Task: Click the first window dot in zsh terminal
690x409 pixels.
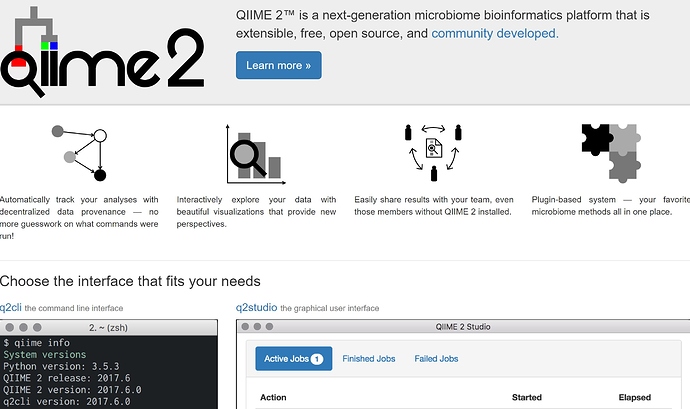Action: click(10, 327)
